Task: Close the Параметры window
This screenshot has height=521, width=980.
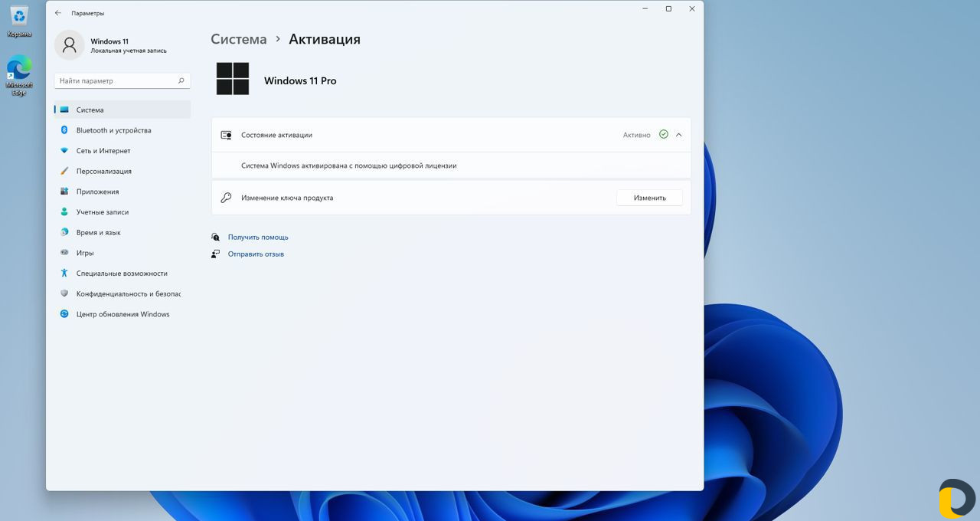Action: tap(692, 9)
